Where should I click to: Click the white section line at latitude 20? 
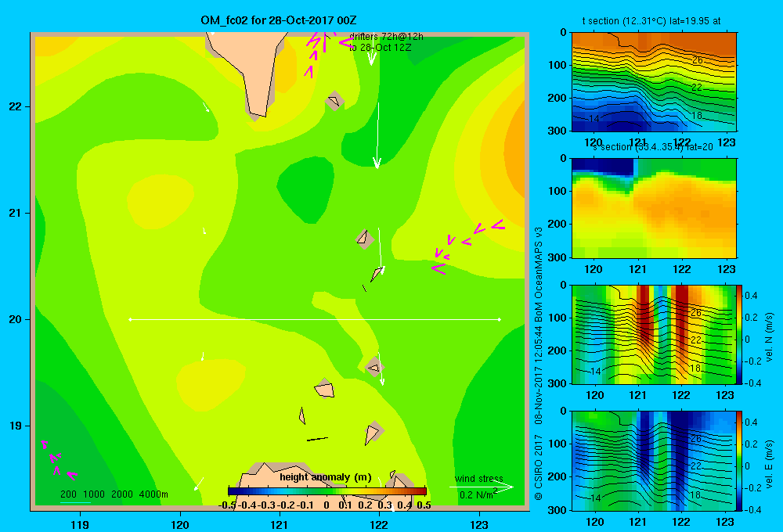click(x=315, y=319)
